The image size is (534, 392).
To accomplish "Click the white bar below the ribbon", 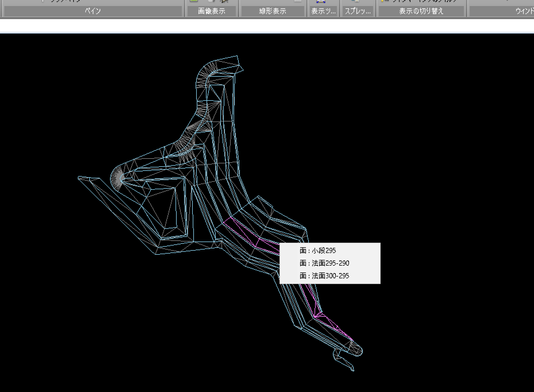I will coord(267,26).
